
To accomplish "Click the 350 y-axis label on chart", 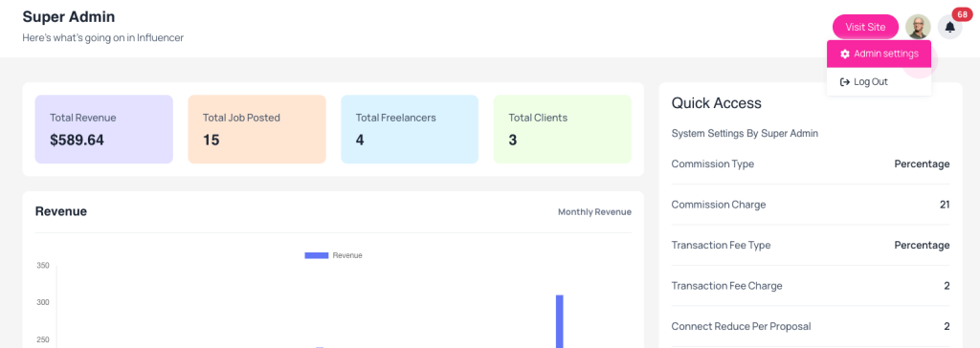I will 43,266.
